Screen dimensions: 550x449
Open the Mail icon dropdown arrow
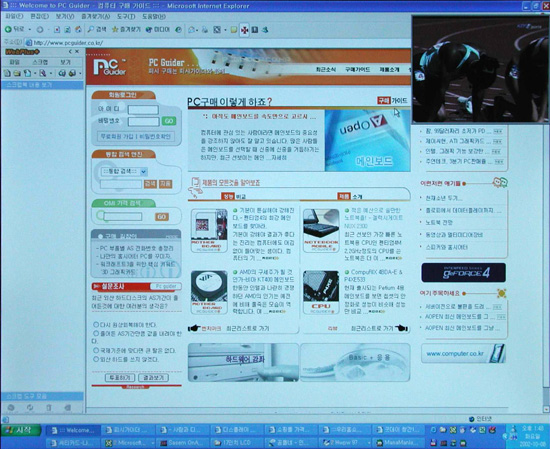pyautogui.click(x=197, y=30)
